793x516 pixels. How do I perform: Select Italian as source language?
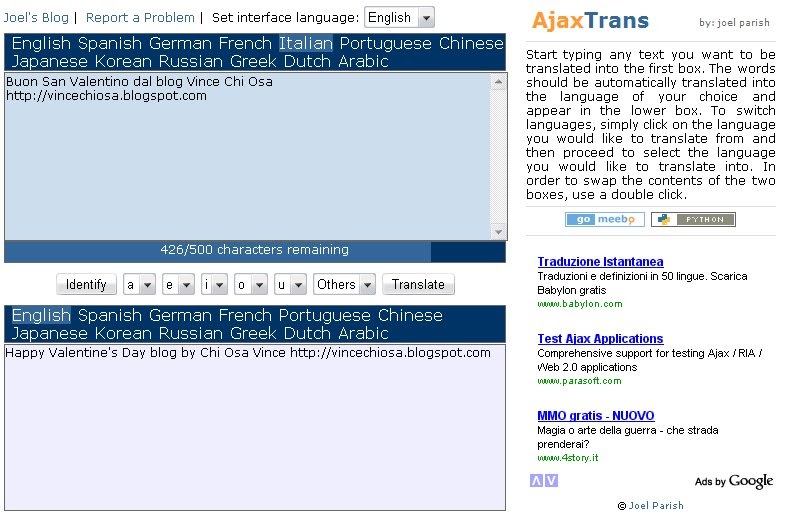[306, 44]
